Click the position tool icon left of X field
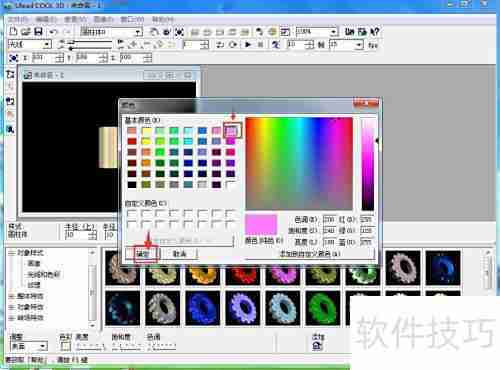 pos(14,58)
